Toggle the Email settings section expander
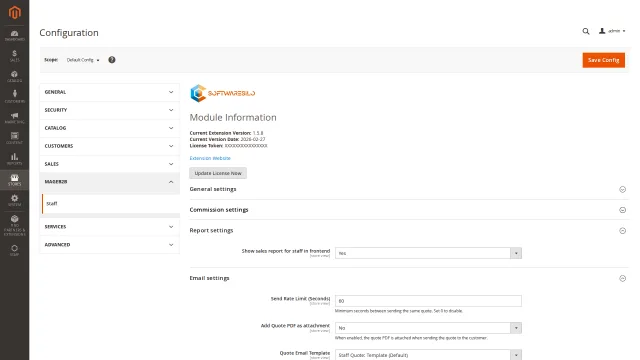The height and width of the screenshot is (360, 640). pos(622,278)
